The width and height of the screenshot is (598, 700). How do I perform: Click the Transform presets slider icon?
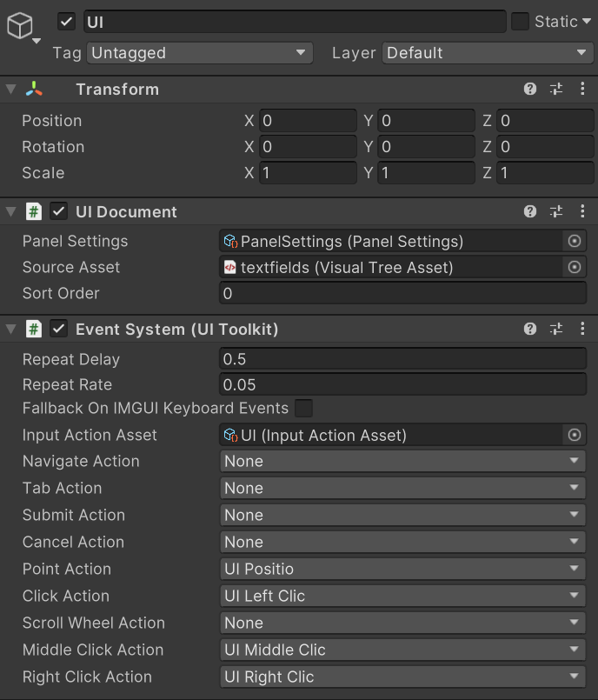click(556, 90)
